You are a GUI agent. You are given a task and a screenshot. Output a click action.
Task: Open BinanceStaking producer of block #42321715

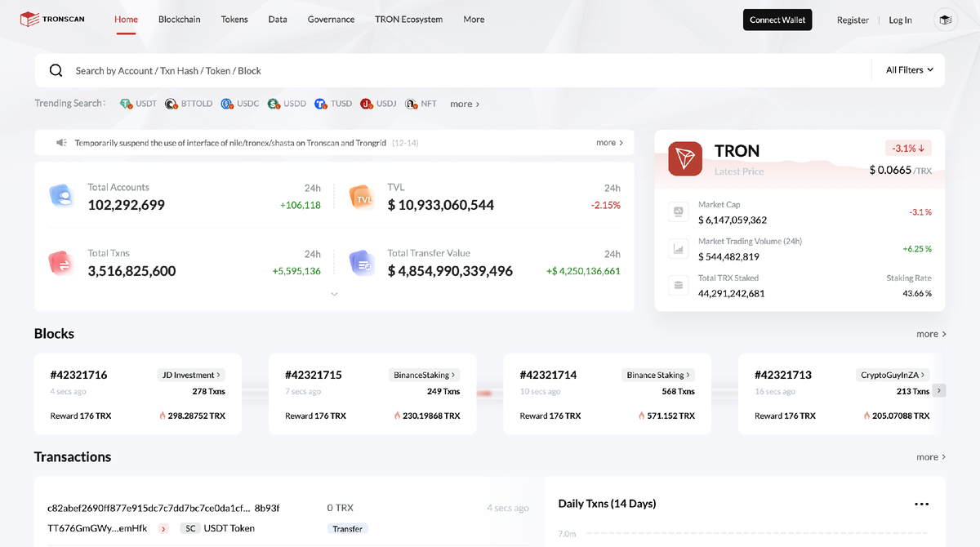tap(425, 375)
